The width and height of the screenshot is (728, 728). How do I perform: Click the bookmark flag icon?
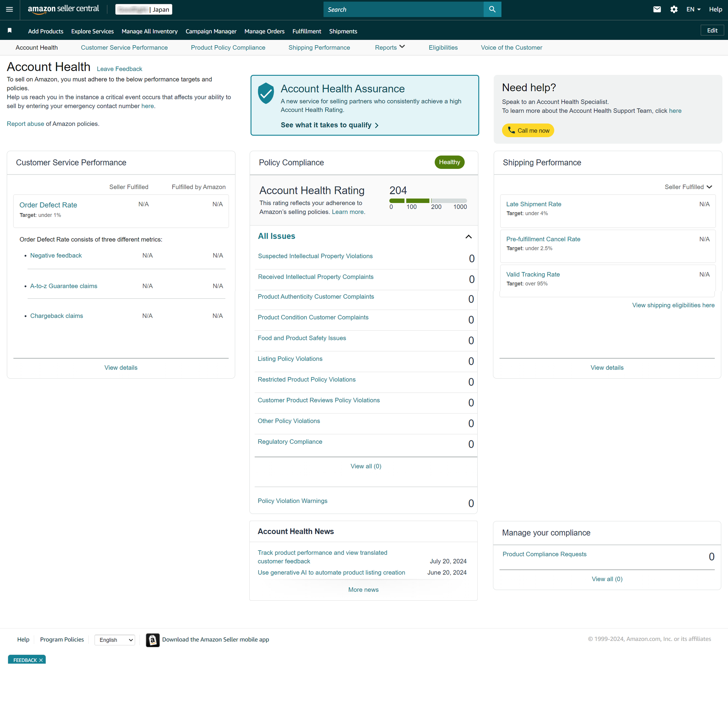click(10, 31)
